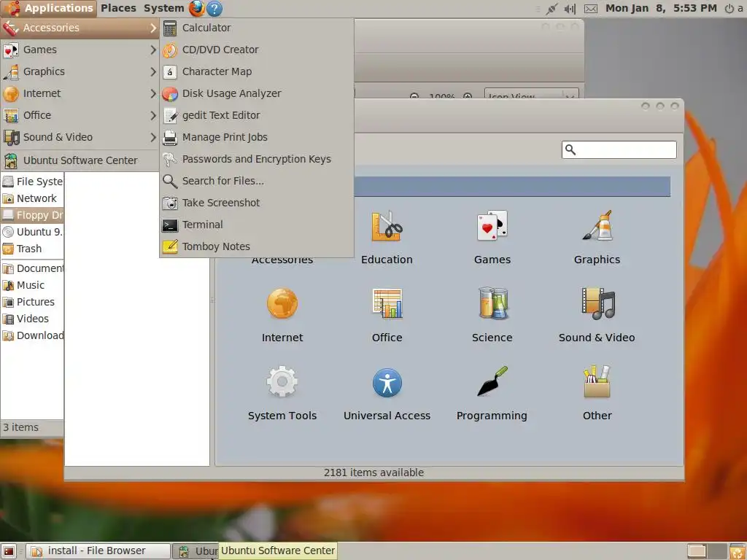Click the volume speaker icon in panel
The image size is (747, 560).
click(x=570, y=9)
